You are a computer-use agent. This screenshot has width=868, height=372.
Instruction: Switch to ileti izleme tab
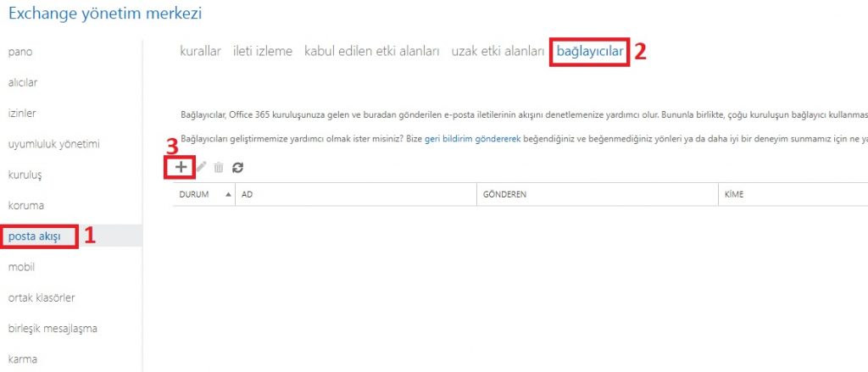(x=263, y=52)
